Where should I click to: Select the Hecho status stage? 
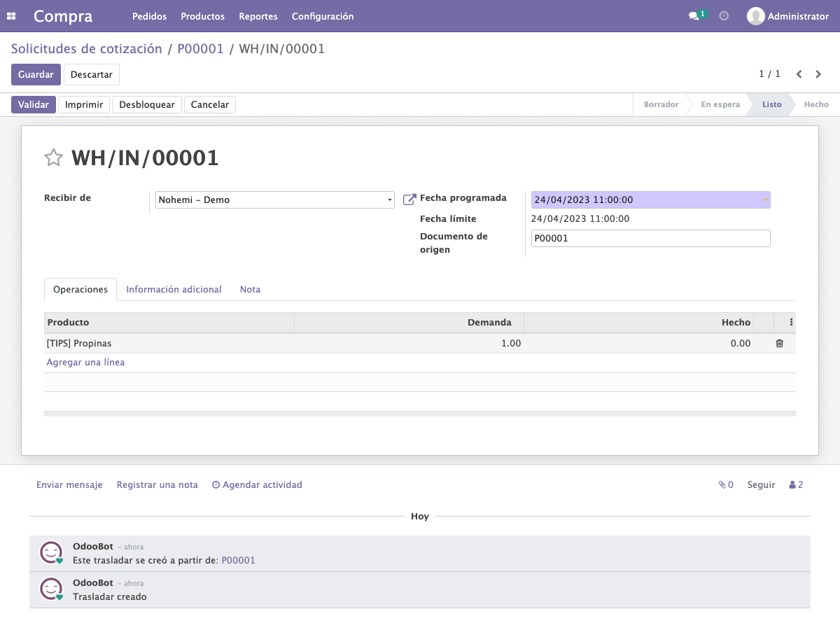(x=816, y=104)
